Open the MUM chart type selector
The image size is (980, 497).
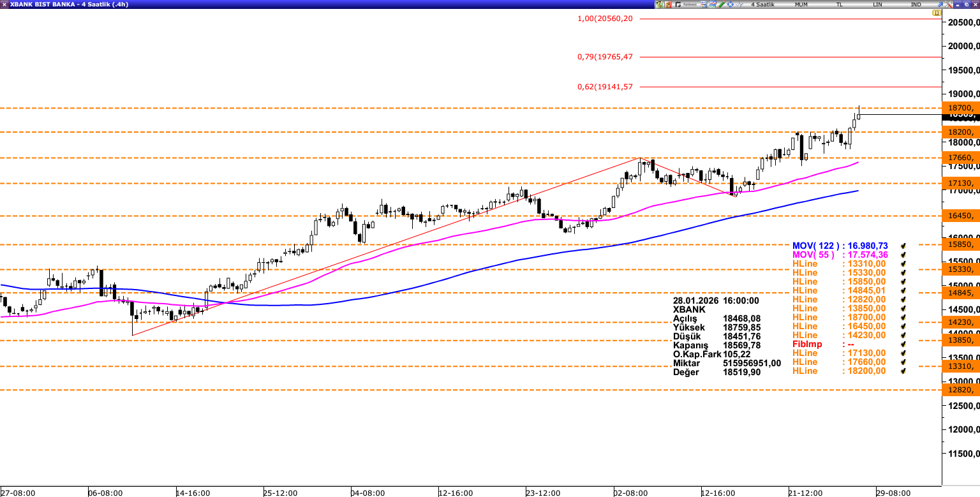[801, 4]
